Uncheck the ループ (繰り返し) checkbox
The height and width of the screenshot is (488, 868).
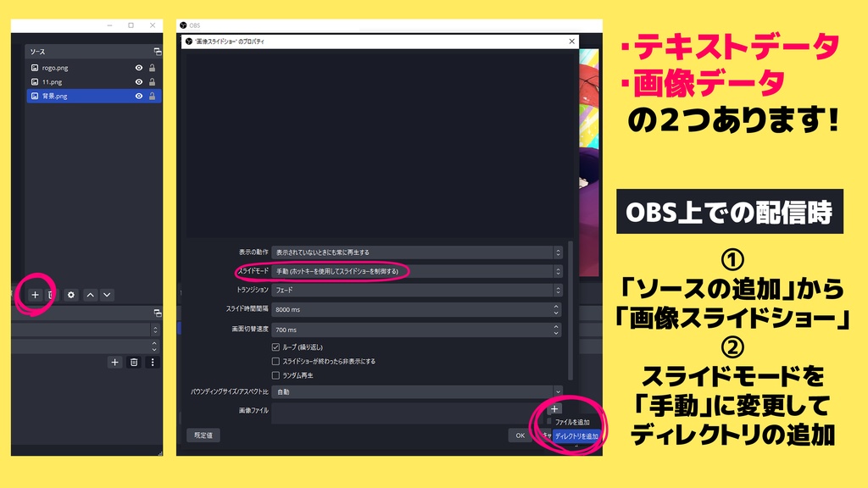(275, 347)
